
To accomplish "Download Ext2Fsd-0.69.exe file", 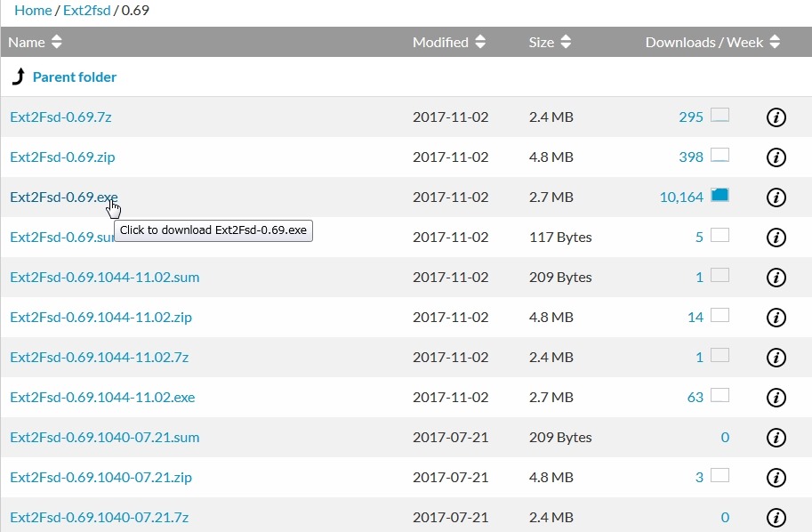I will [x=63, y=197].
